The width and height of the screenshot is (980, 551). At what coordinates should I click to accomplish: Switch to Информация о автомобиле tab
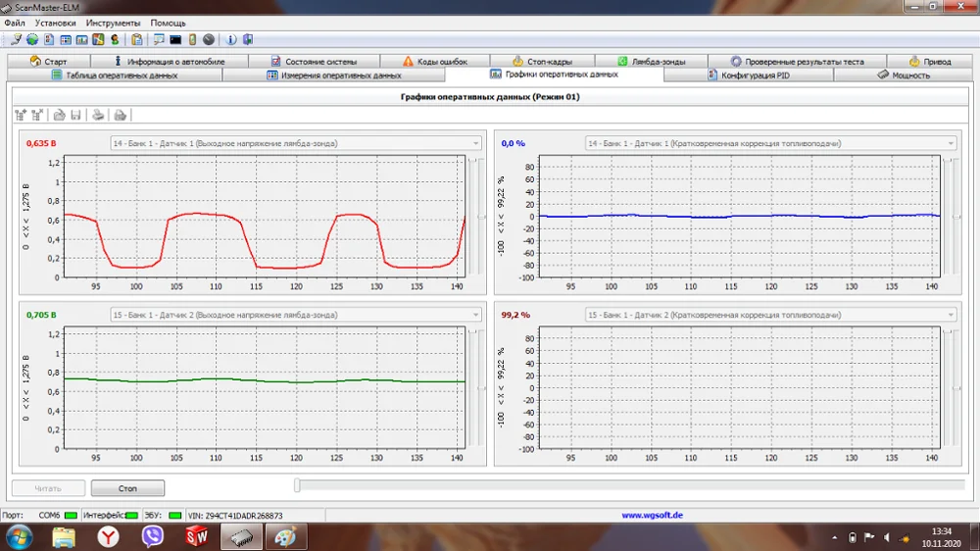coord(170,62)
